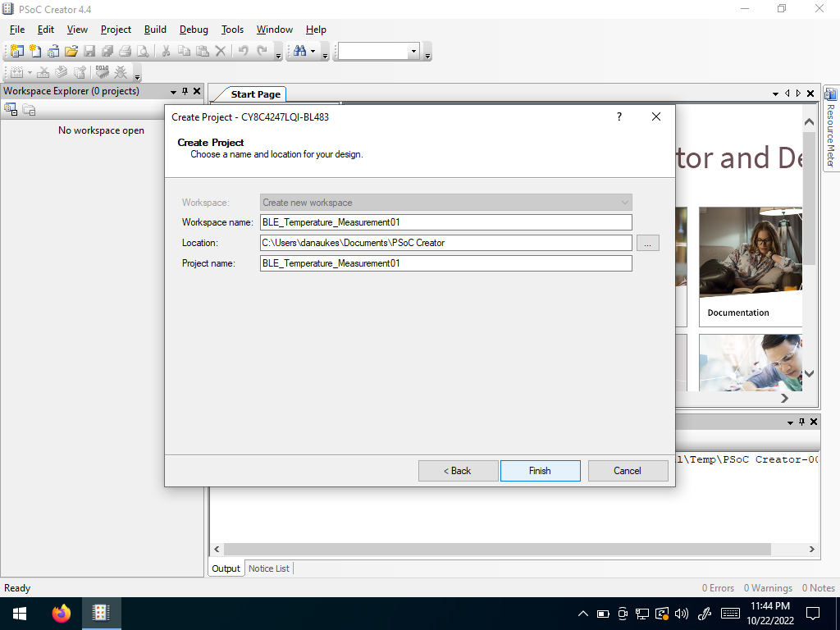This screenshot has width=840, height=630.
Task: Click the Program chip icon
Action: pyautogui.click(x=102, y=72)
